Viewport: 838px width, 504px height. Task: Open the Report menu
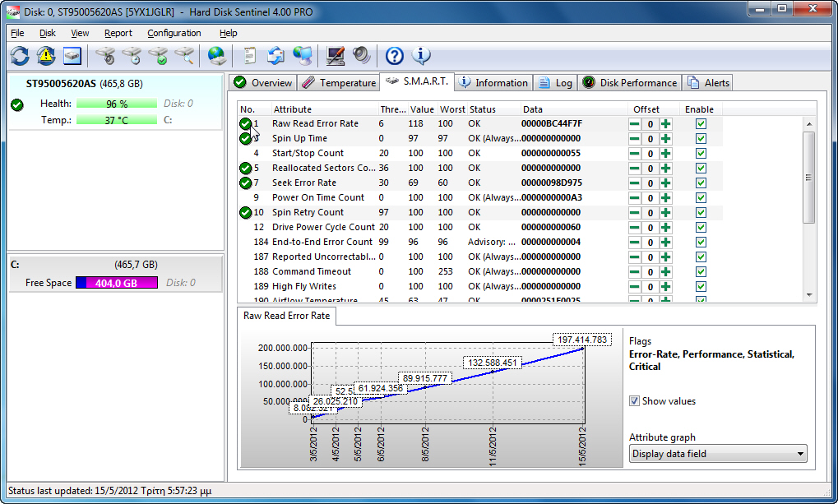coord(118,33)
